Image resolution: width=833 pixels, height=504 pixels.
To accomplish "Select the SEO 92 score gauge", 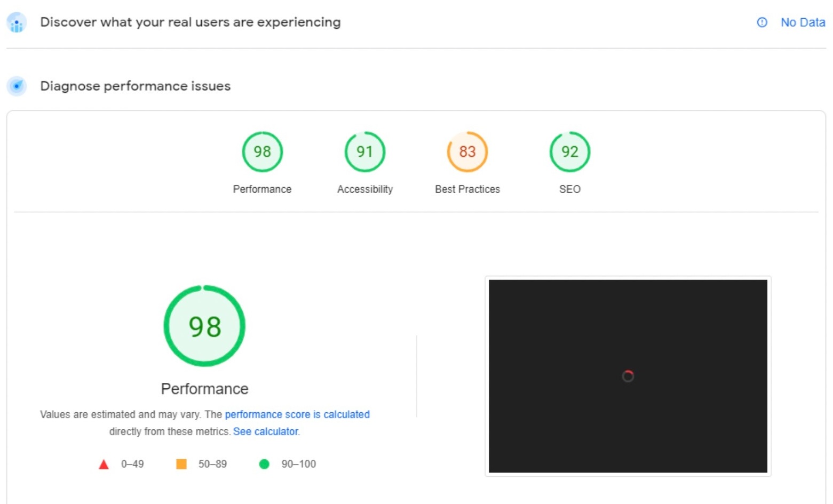I will tap(569, 152).
